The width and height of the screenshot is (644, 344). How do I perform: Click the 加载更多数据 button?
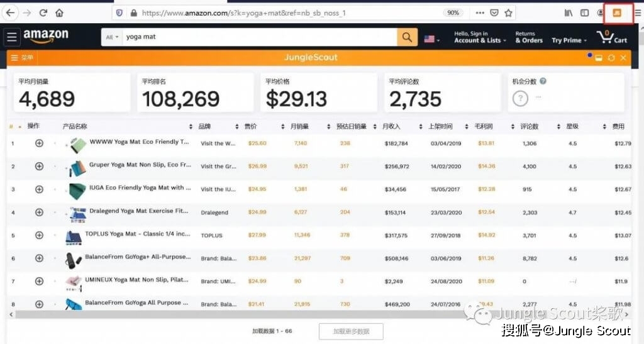click(351, 331)
